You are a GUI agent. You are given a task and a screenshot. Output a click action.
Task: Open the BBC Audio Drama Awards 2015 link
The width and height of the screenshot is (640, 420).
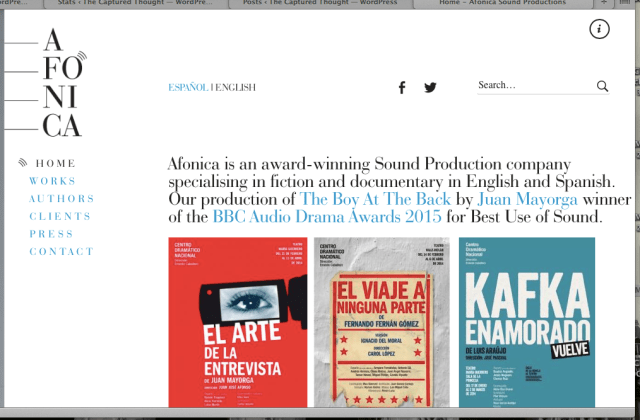coord(327,216)
